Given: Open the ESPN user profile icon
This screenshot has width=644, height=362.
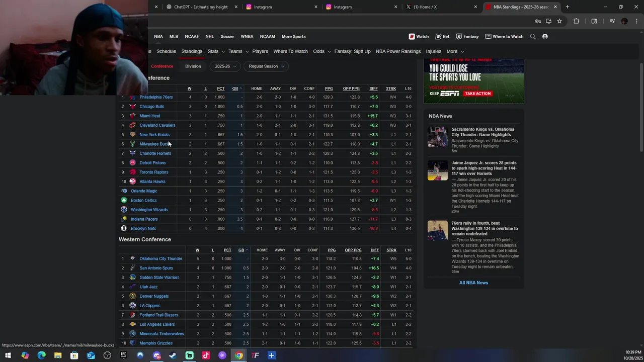Looking at the screenshot, I should 545,36.
